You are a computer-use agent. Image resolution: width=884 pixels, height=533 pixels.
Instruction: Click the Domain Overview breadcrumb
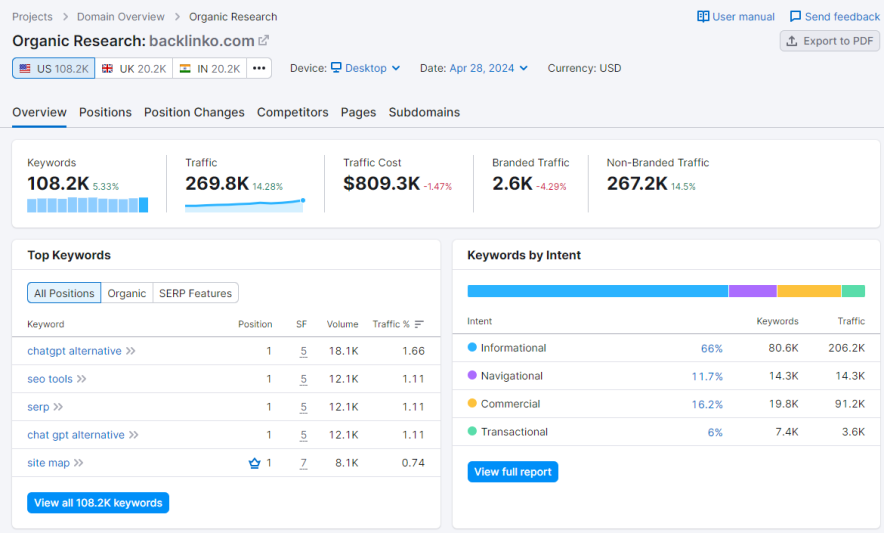click(119, 17)
